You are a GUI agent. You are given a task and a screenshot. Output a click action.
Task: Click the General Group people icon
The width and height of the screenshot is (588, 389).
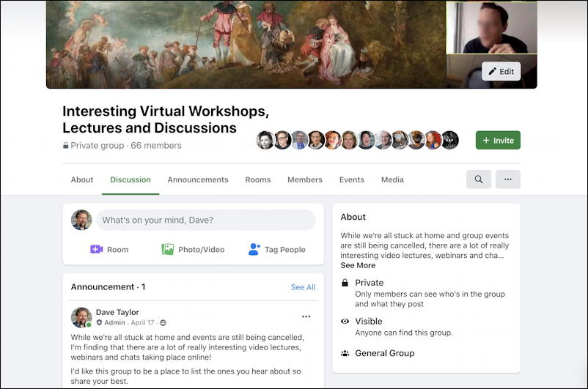coord(345,353)
